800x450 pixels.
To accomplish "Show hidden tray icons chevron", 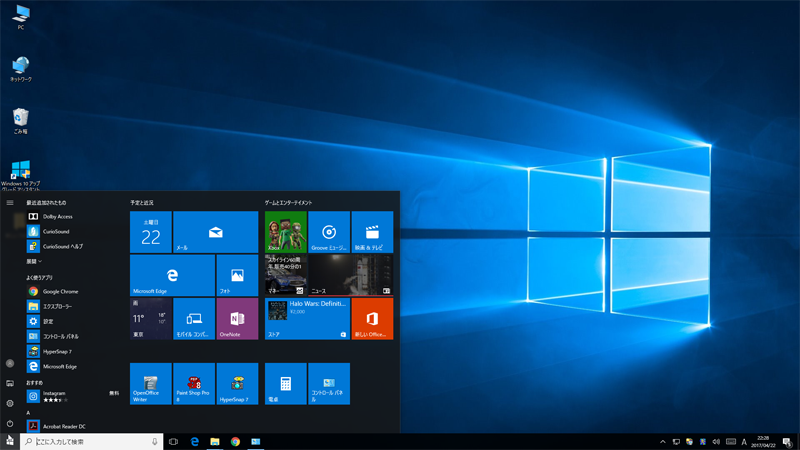I will click(663, 442).
